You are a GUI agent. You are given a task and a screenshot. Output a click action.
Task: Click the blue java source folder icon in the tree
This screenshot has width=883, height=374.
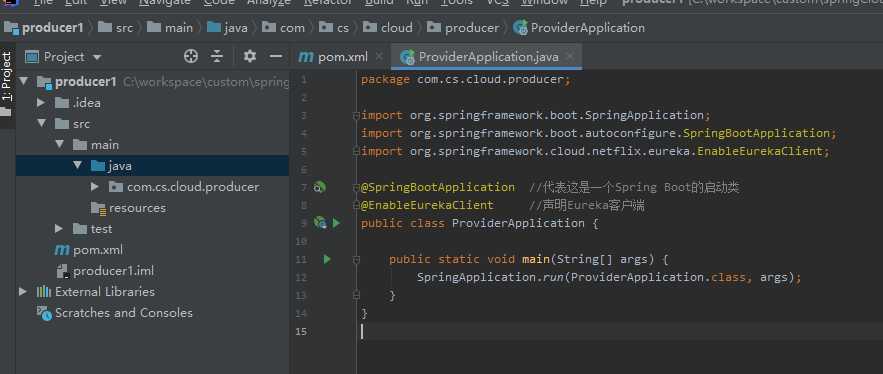click(98, 166)
